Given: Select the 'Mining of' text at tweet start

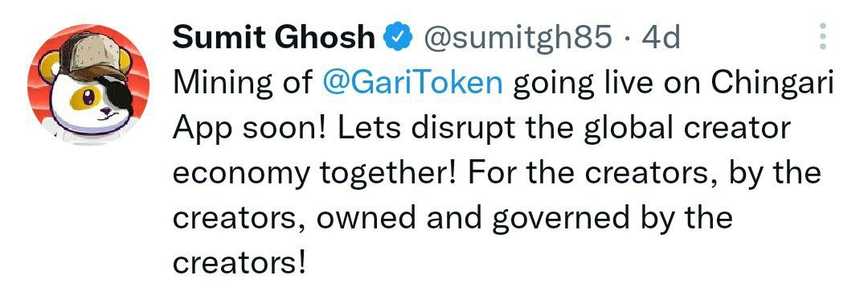Looking at the screenshot, I should click(241, 84).
